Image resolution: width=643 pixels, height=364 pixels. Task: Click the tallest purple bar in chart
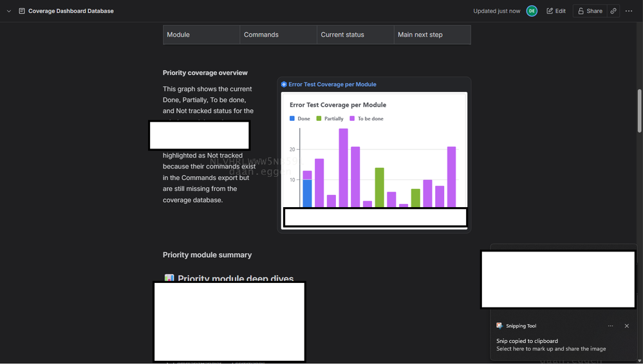[343, 168]
